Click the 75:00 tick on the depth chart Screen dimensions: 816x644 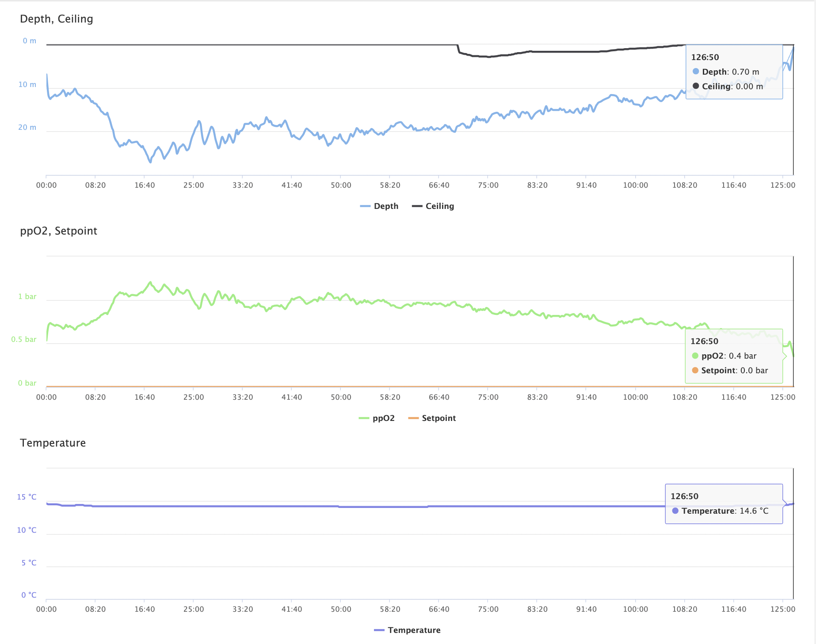click(488, 185)
